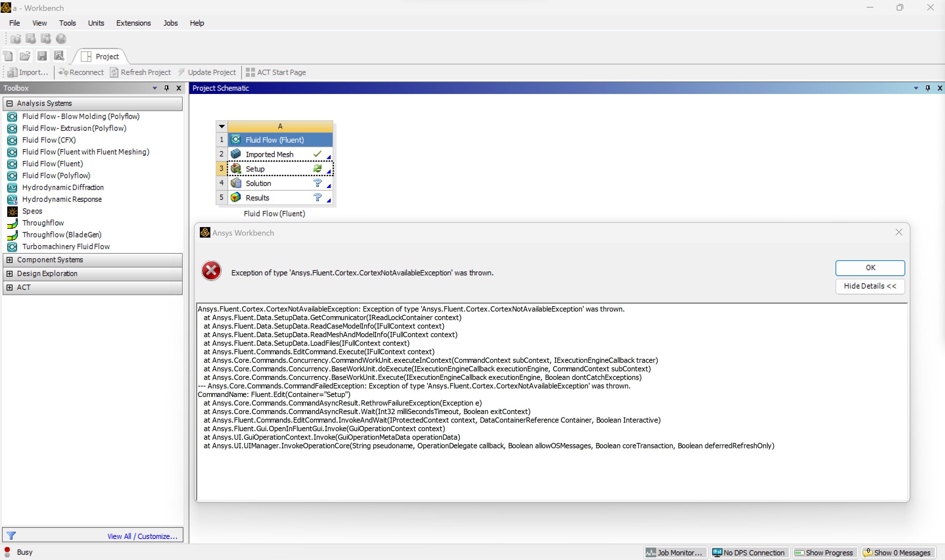The image size is (945, 560).
Task: Select the Speos system icon
Action: (x=12, y=211)
